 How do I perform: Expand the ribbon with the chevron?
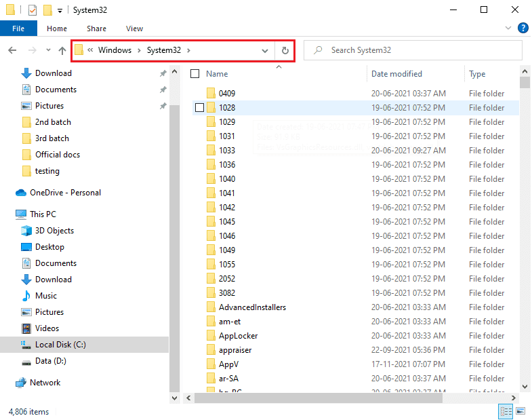click(508, 28)
